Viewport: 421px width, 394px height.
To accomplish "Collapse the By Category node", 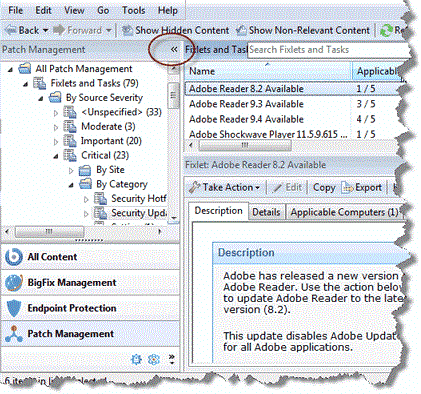I will click(71, 185).
